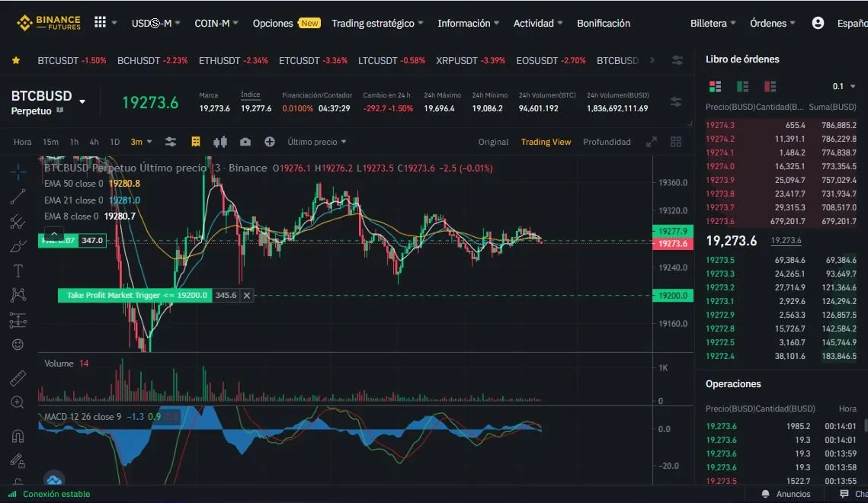Cancel the Take Profit Market Trigger order
The image size is (868, 503).
pos(247,296)
